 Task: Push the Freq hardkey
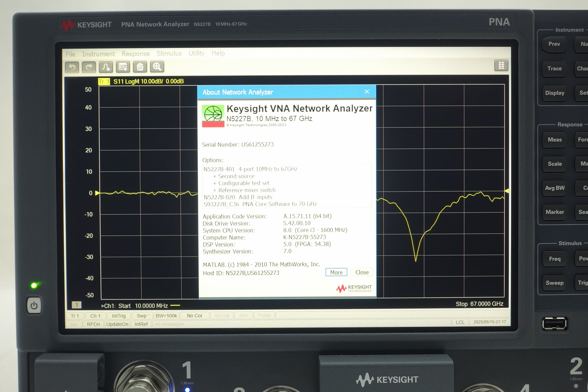[x=554, y=259]
